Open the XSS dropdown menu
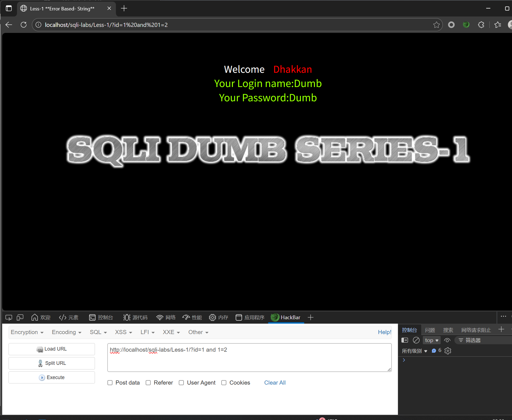This screenshot has width=512, height=420. tap(123, 332)
